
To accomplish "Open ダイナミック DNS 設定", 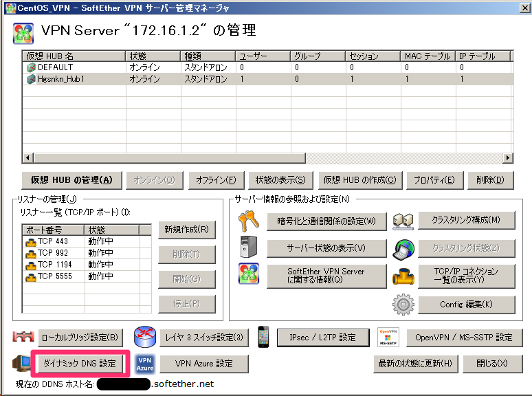I will pos(80,364).
